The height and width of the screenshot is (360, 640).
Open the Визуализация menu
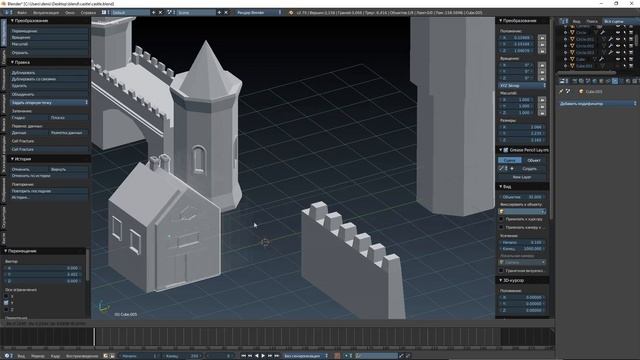tap(46, 13)
